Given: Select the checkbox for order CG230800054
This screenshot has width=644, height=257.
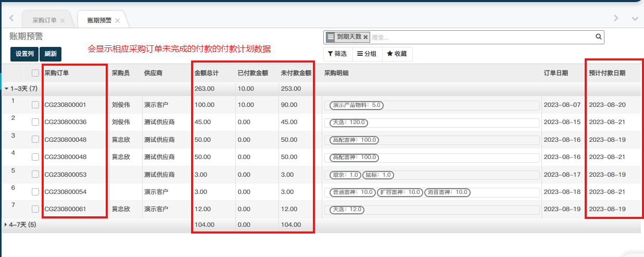Looking at the screenshot, I should [35, 192].
